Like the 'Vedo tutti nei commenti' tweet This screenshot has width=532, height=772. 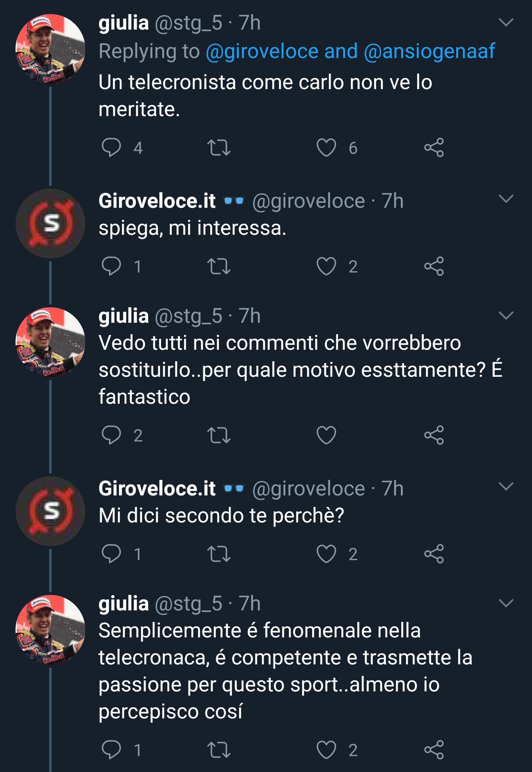click(326, 435)
